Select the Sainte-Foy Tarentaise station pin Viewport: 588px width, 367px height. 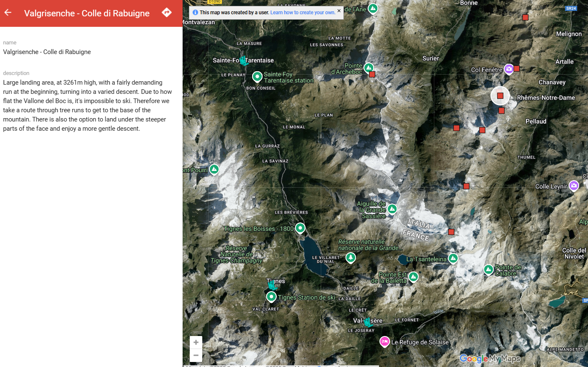257,76
